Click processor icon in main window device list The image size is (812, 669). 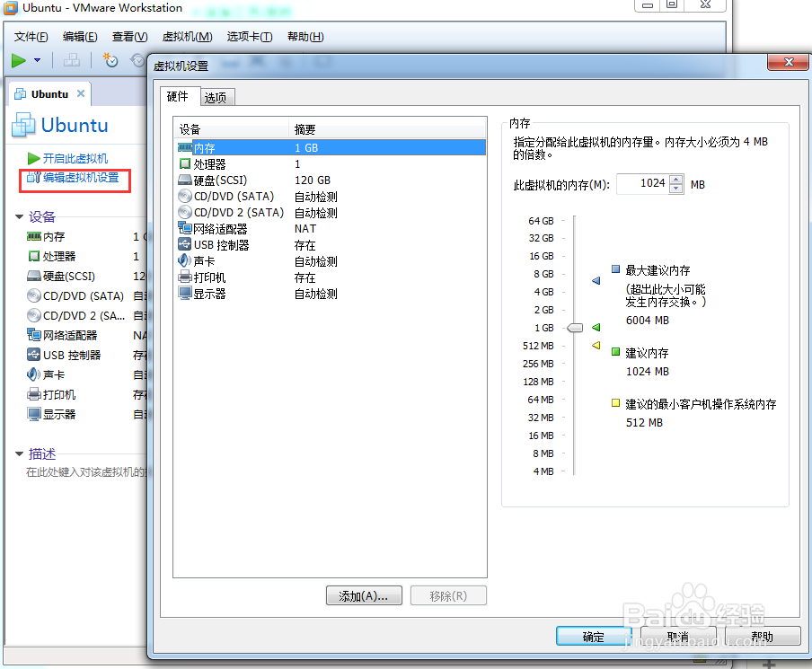point(33,256)
